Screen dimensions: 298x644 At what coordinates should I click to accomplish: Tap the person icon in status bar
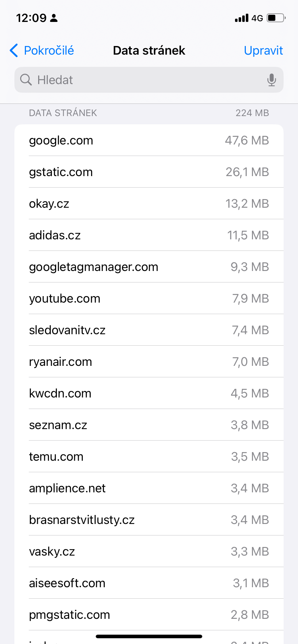pos(54,18)
